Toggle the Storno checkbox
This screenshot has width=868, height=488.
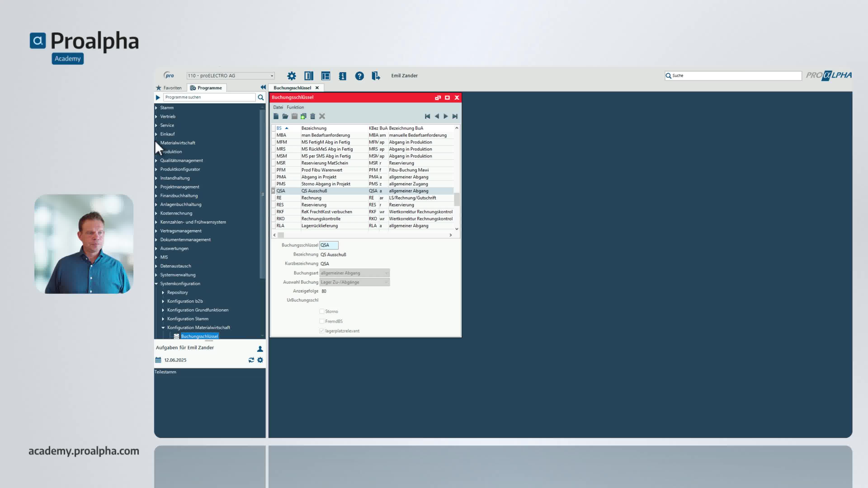click(322, 311)
